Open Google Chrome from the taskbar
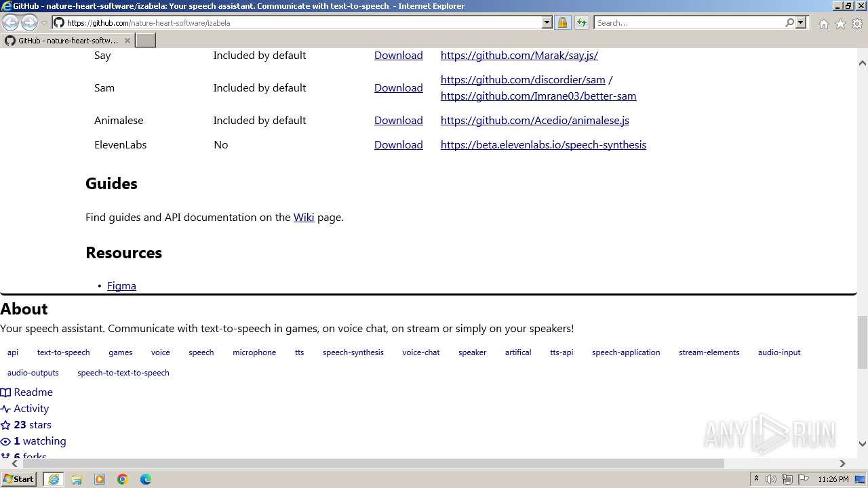 (x=123, y=479)
